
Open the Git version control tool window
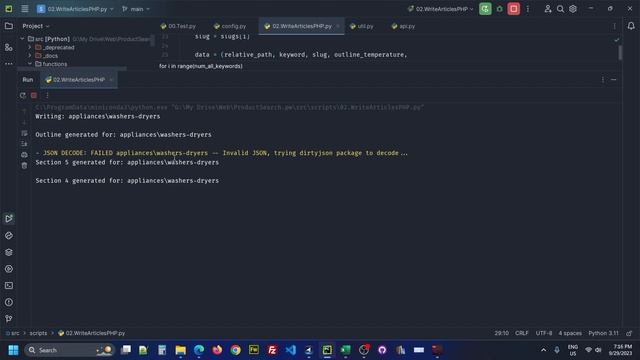point(9,319)
